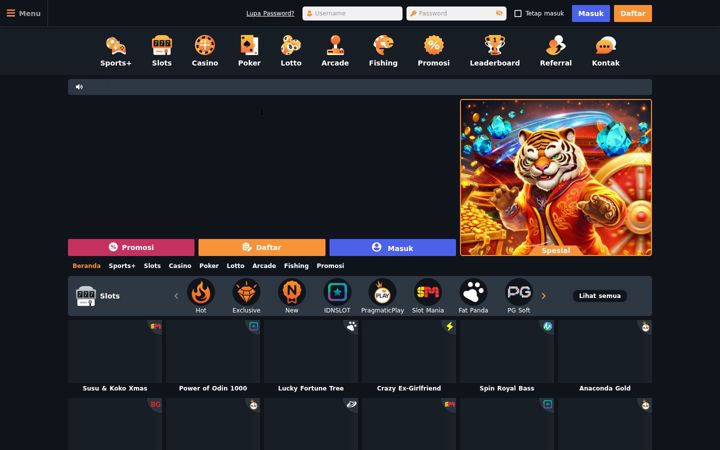720x450 pixels.
Task: Select the IDNSLOT provider icon
Action: tap(337, 292)
